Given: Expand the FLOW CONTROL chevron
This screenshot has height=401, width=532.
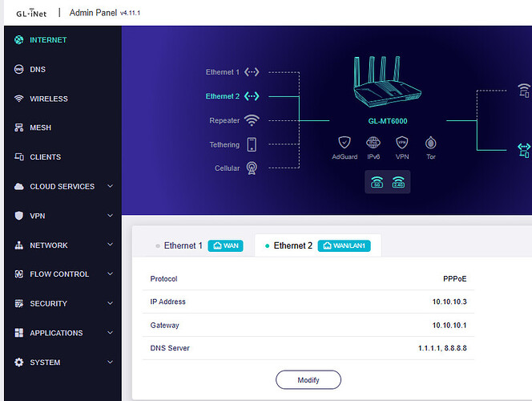Looking at the screenshot, I should 110,273.
